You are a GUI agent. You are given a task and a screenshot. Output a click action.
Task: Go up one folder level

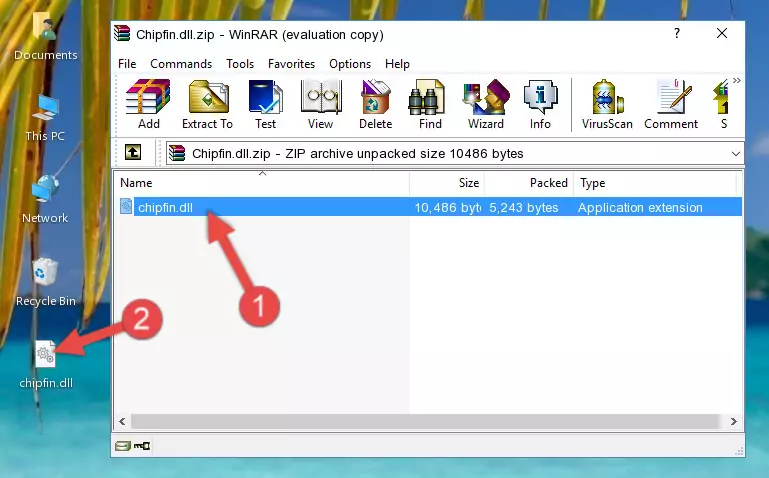pyautogui.click(x=133, y=152)
